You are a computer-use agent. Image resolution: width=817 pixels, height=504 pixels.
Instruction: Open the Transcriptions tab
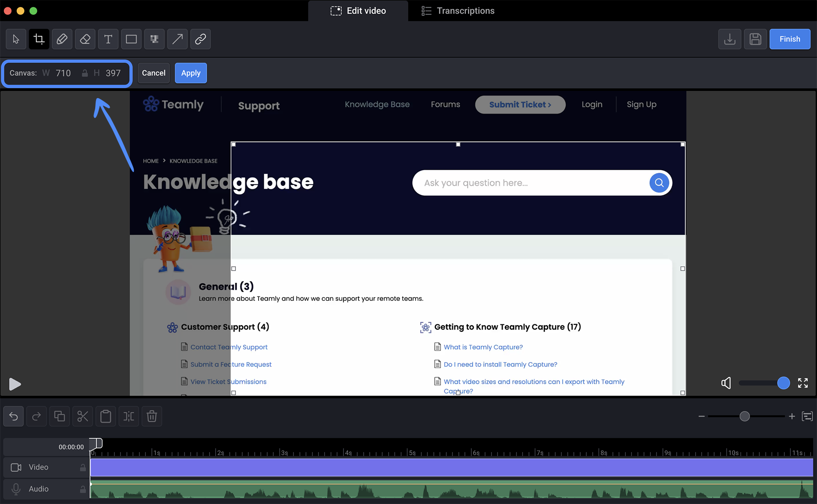coord(458,11)
